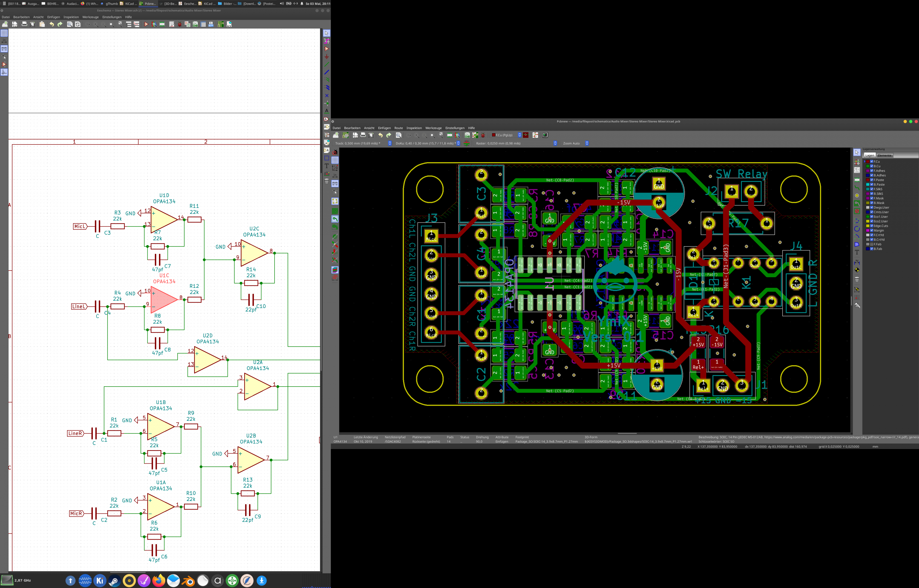Select the route tracks tool
Screen dimensions: 919x588
point(857,188)
